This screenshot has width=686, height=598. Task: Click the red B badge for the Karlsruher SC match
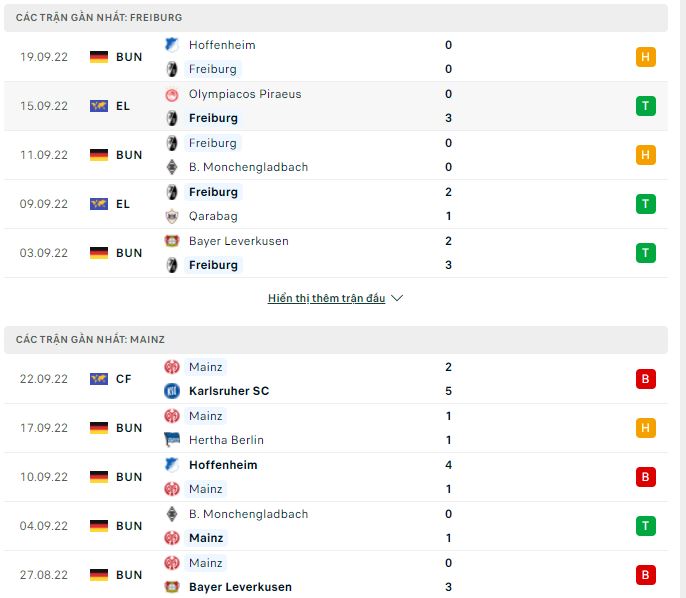click(645, 379)
